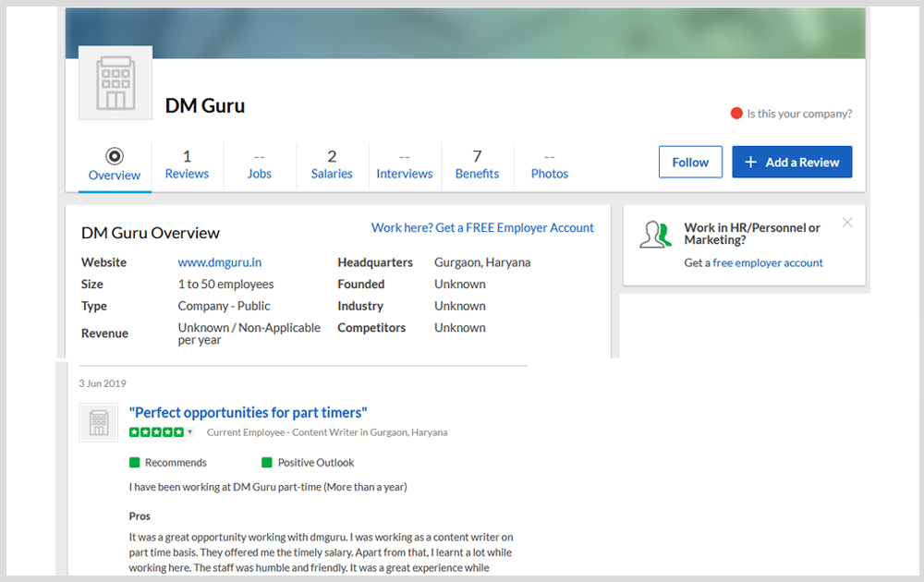The image size is (924, 582).
Task: Click the reviewer's company logo thumbnail
Action: coord(99,422)
